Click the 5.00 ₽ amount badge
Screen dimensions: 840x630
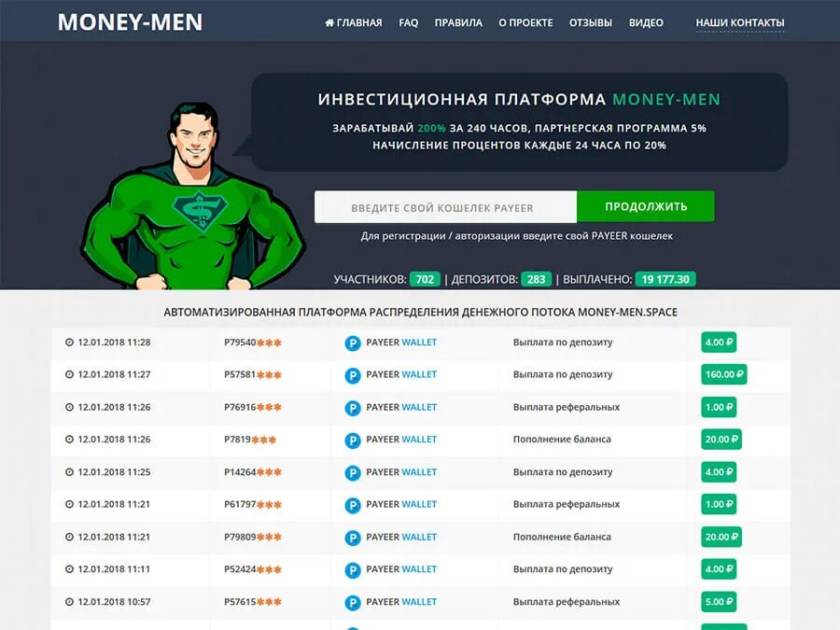pos(719,602)
